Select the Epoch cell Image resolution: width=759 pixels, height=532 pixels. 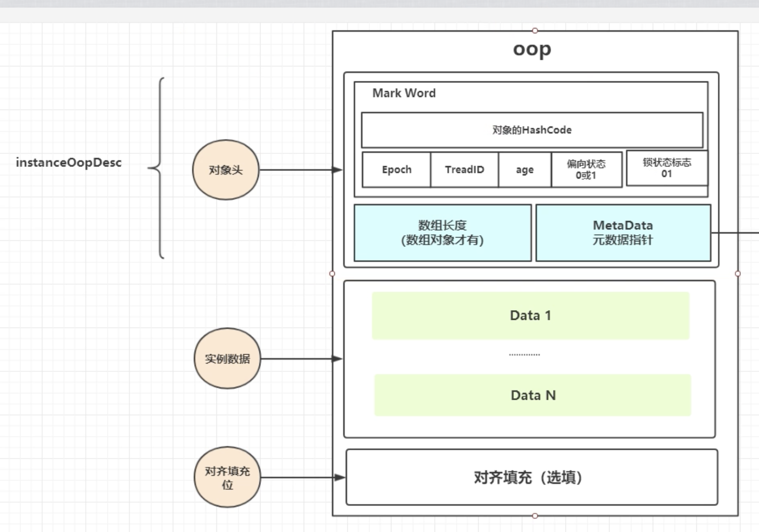pos(397,169)
